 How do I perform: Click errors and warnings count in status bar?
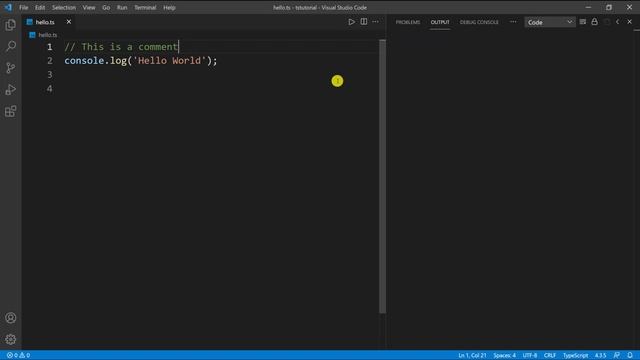(x=18, y=356)
